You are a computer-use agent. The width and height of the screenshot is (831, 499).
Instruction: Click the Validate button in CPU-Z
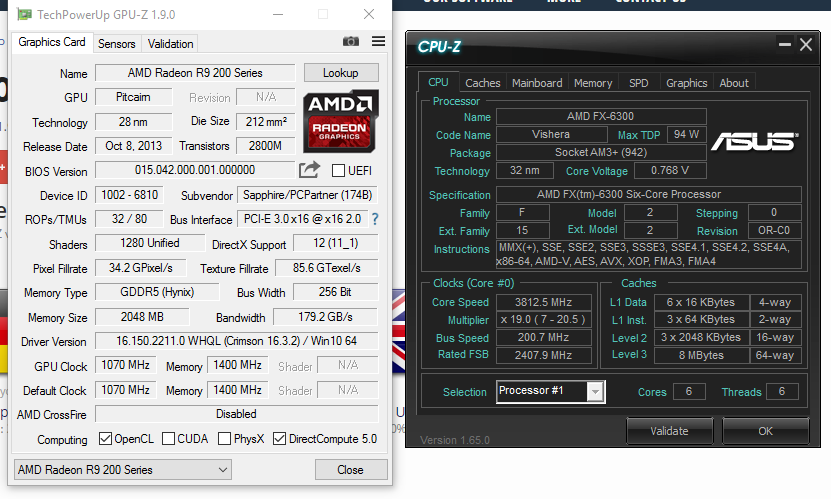669,431
